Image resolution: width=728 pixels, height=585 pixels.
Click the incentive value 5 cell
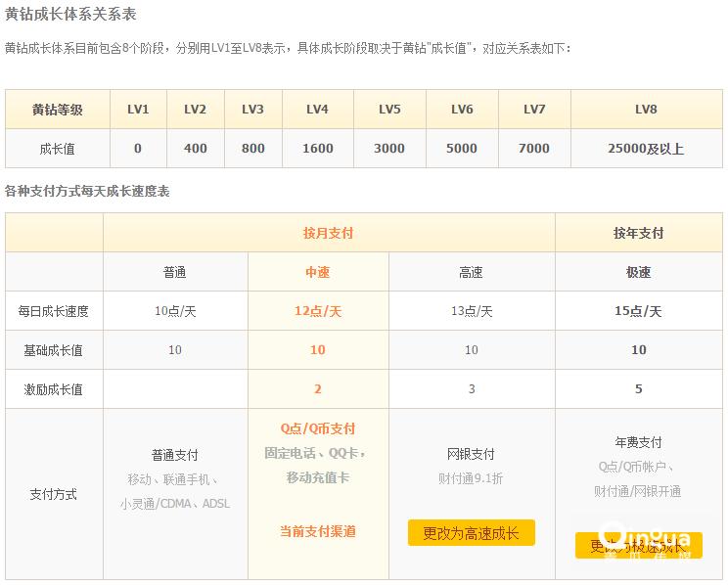638,389
